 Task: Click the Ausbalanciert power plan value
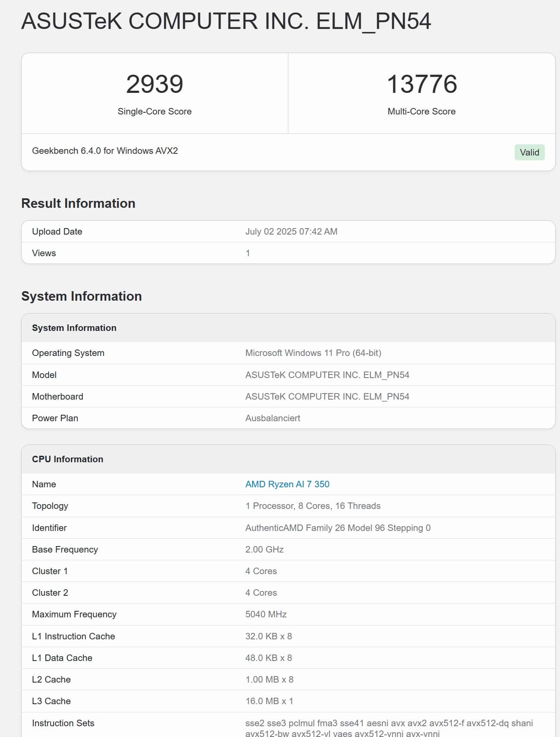point(272,418)
